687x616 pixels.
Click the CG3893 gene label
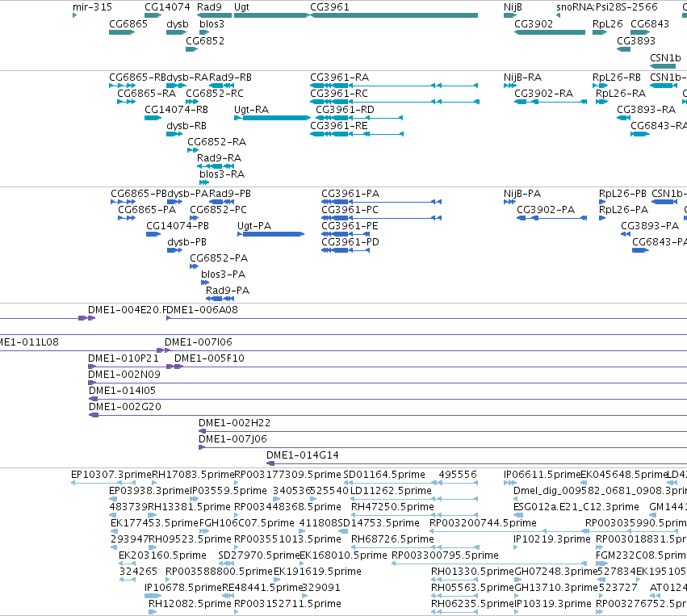tap(636, 40)
